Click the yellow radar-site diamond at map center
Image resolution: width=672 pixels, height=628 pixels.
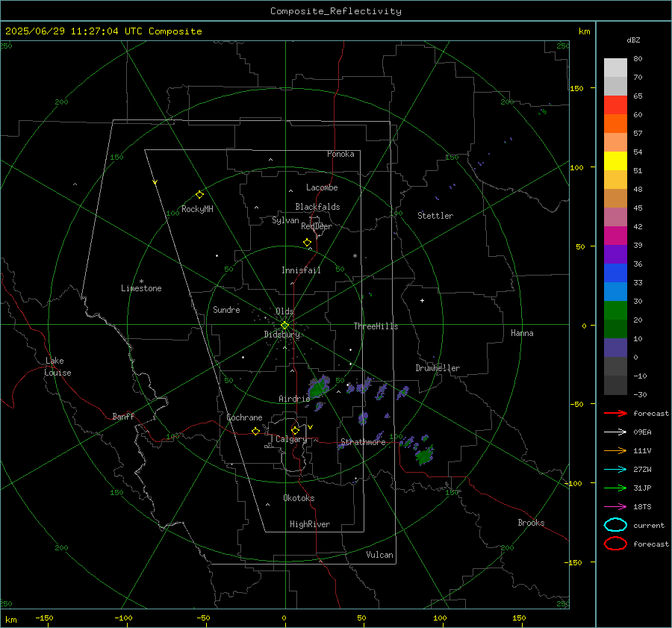[x=284, y=326]
